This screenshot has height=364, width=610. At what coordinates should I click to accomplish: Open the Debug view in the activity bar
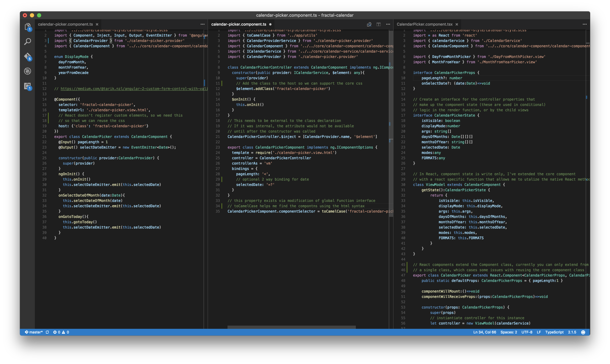point(28,71)
